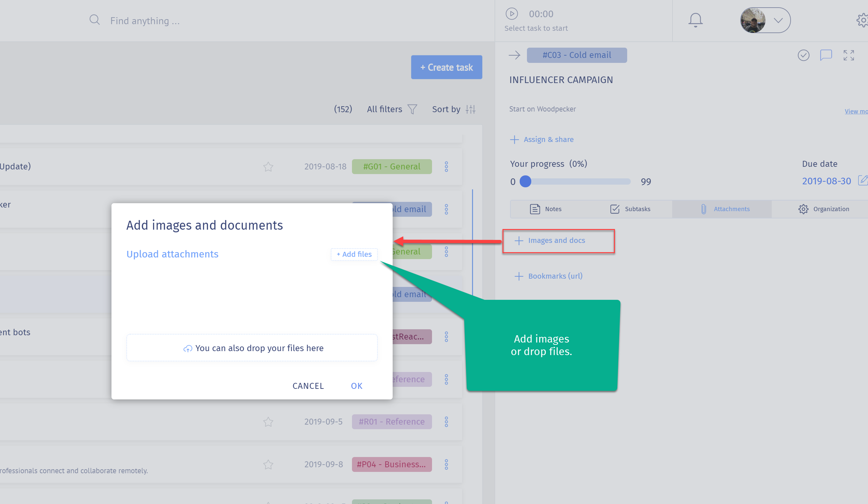Open the user avatar menu

pyautogui.click(x=765, y=20)
